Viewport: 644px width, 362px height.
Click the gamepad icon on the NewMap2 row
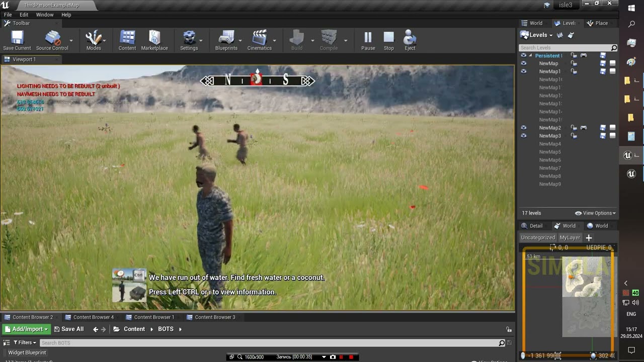(x=584, y=128)
